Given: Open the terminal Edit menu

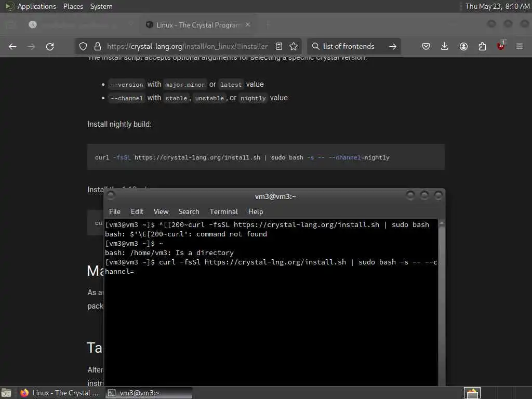Looking at the screenshot, I should pos(137,212).
